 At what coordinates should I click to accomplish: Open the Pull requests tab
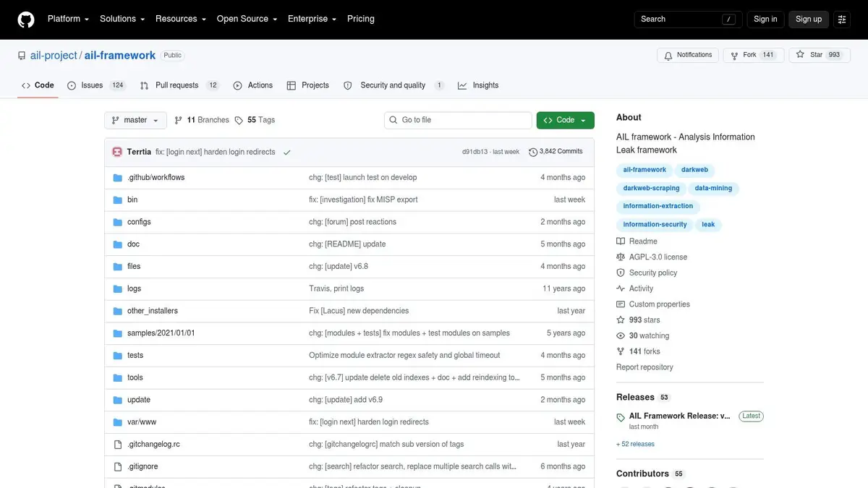tap(179, 85)
